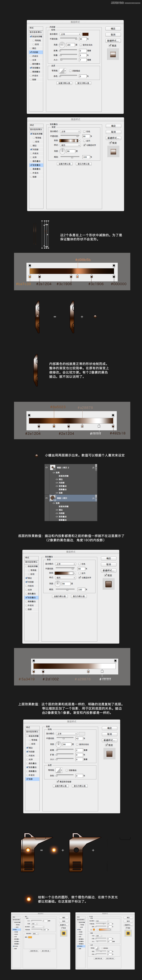Select gradient color stop labeled #492b18
This screenshot has width=142, height=980.
[113, 426]
